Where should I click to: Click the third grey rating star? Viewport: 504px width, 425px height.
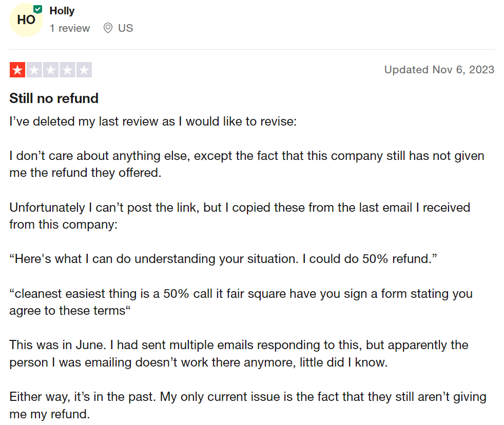tap(51, 70)
